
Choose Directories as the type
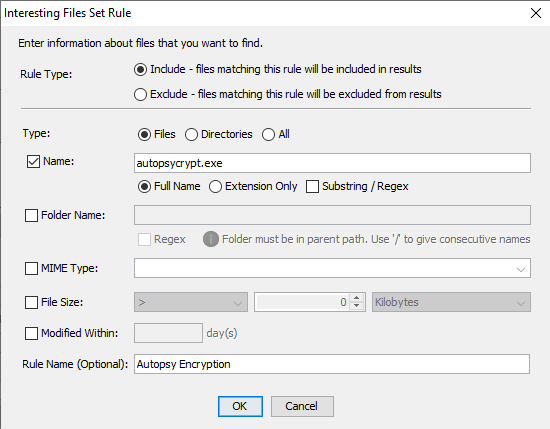click(191, 134)
